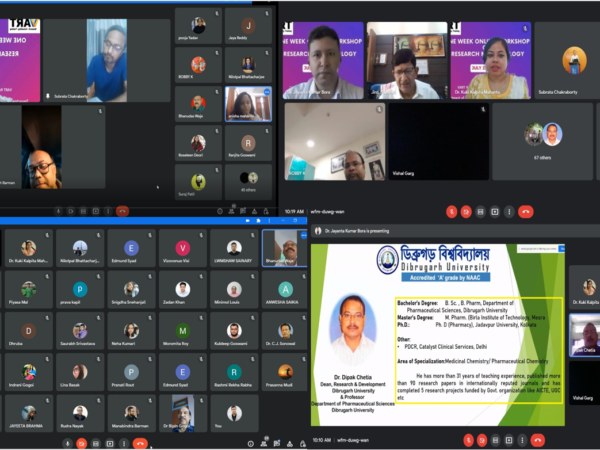Open the Ranjita Goswami tile

248,143
